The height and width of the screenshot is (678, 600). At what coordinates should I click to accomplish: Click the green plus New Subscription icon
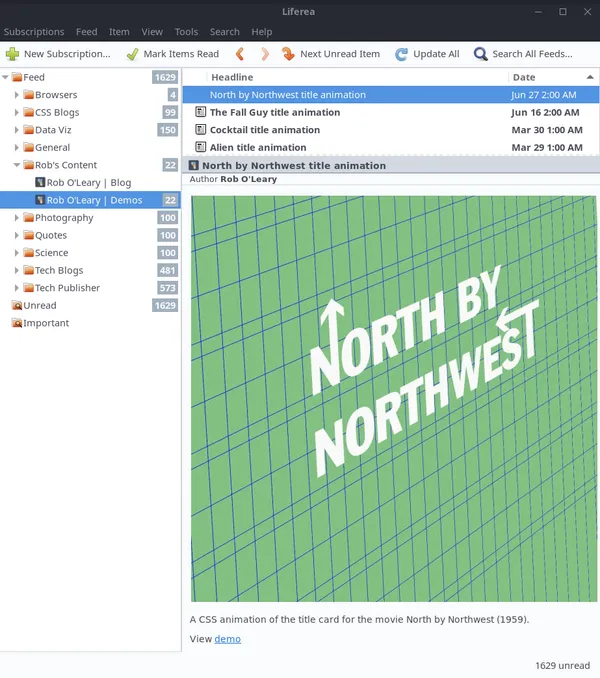click(x=12, y=54)
